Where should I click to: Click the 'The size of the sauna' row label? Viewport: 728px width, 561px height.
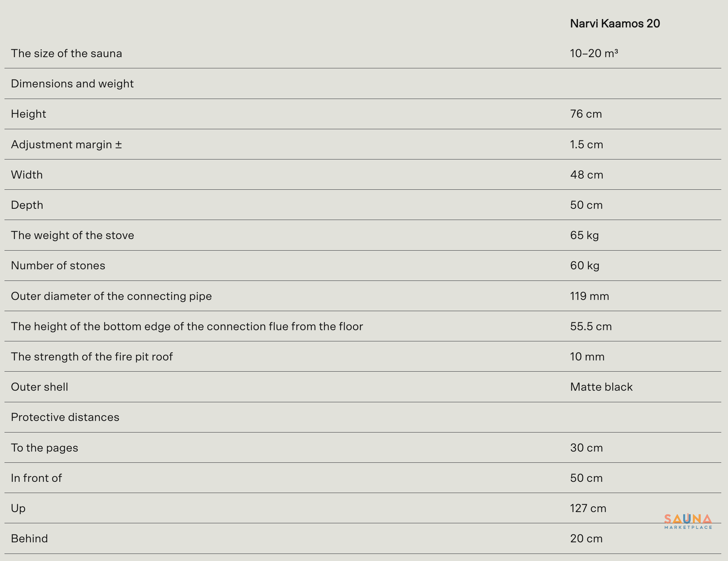[x=66, y=53]
